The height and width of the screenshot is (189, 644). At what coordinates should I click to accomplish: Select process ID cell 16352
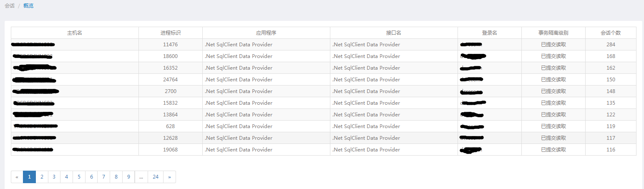pyautogui.click(x=171, y=68)
